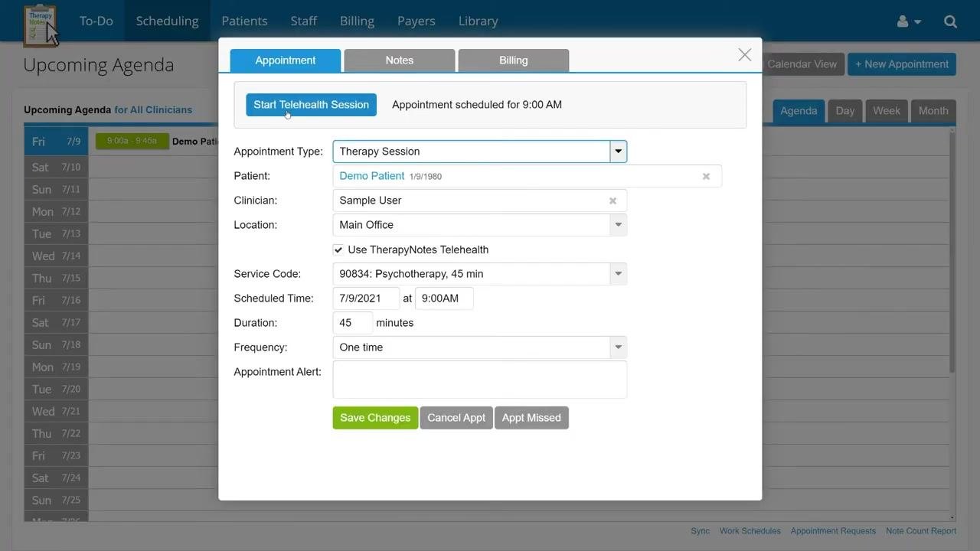Viewport: 980px width, 551px height.
Task: Expand the Service Code dropdown
Action: 618,274
